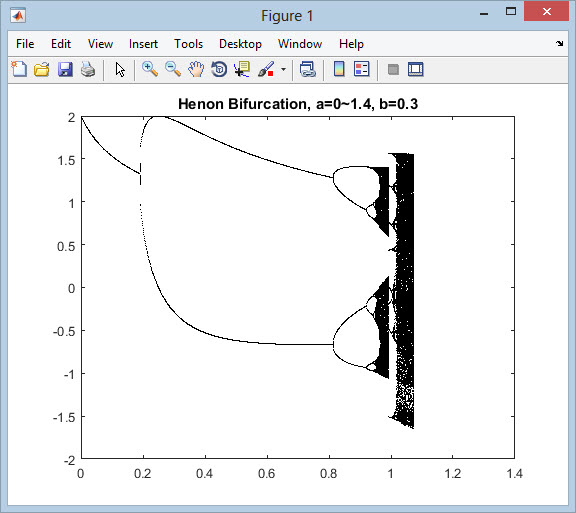Image resolution: width=576 pixels, height=513 pixels.
Task: Enable the Pan hand tool
Action: click(x=196, y=69)
